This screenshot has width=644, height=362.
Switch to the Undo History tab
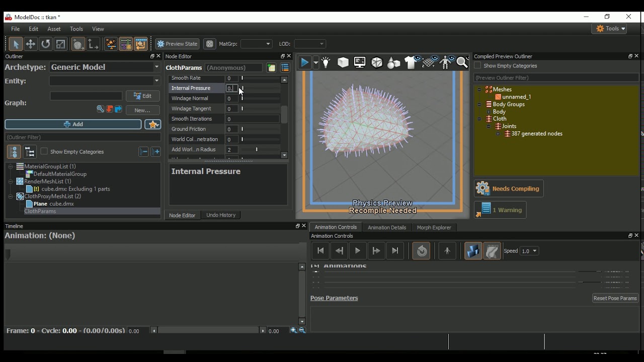221,215
